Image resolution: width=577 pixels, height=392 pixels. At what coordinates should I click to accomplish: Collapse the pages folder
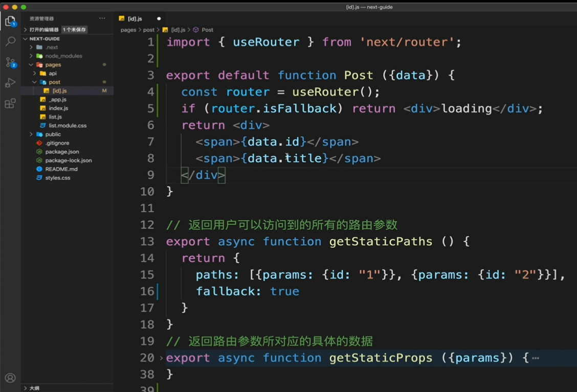pyautogui.click(x=31, y=65)
